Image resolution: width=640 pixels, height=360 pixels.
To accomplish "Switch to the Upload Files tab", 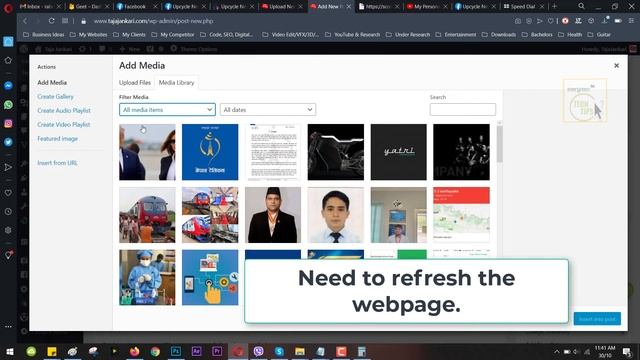I will coord(135,82).
